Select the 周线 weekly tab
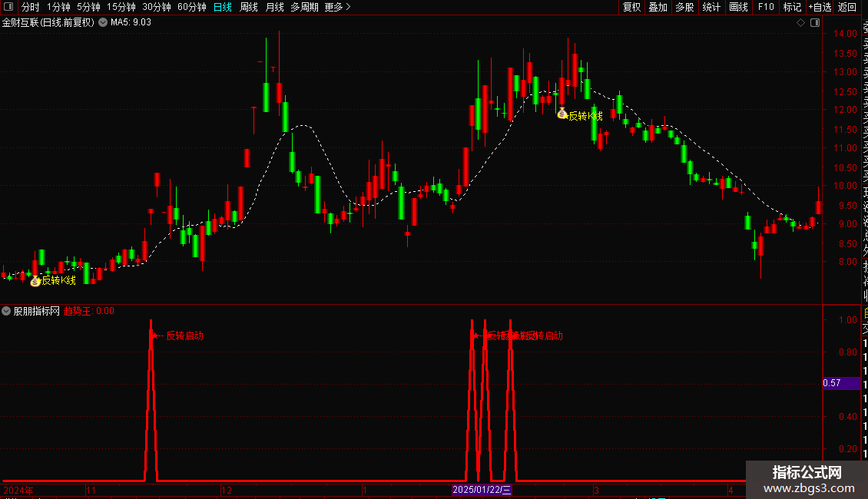Image resolution: width=868 pixels, height=499 pixels. point(249,7)
